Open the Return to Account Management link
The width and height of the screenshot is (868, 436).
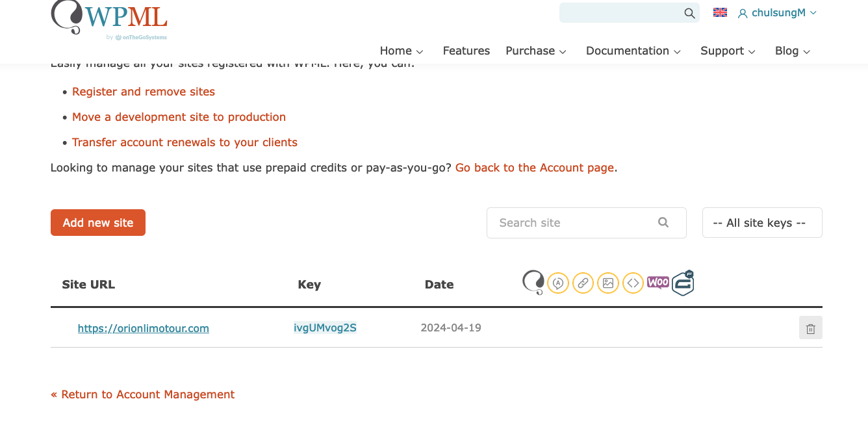tap(143, 394)
